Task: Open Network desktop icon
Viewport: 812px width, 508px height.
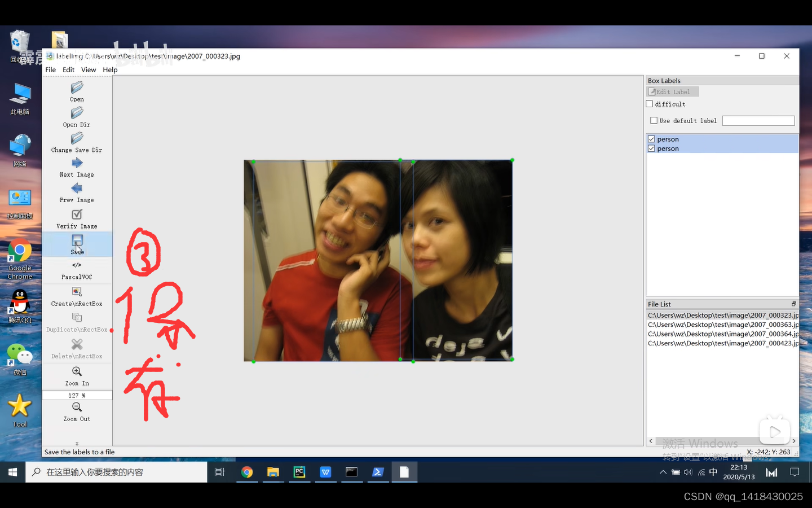Action: pyautogui.click(x=20, y=151)
